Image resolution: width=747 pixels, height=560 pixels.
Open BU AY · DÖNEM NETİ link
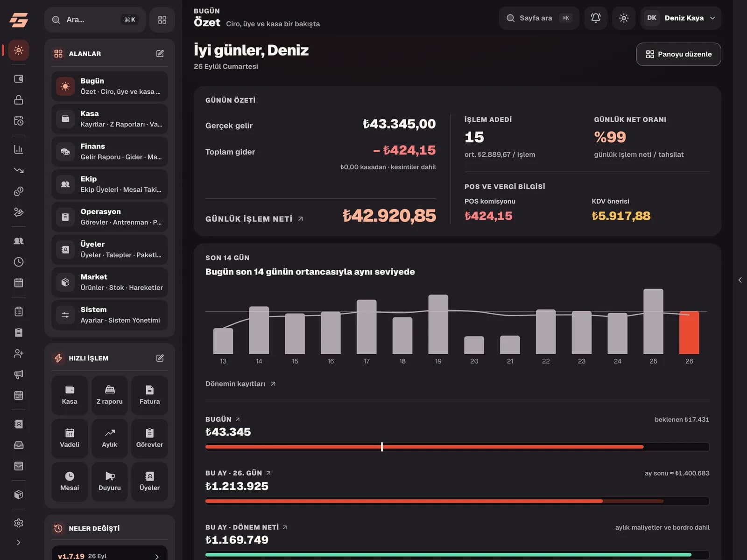point(246,527)
